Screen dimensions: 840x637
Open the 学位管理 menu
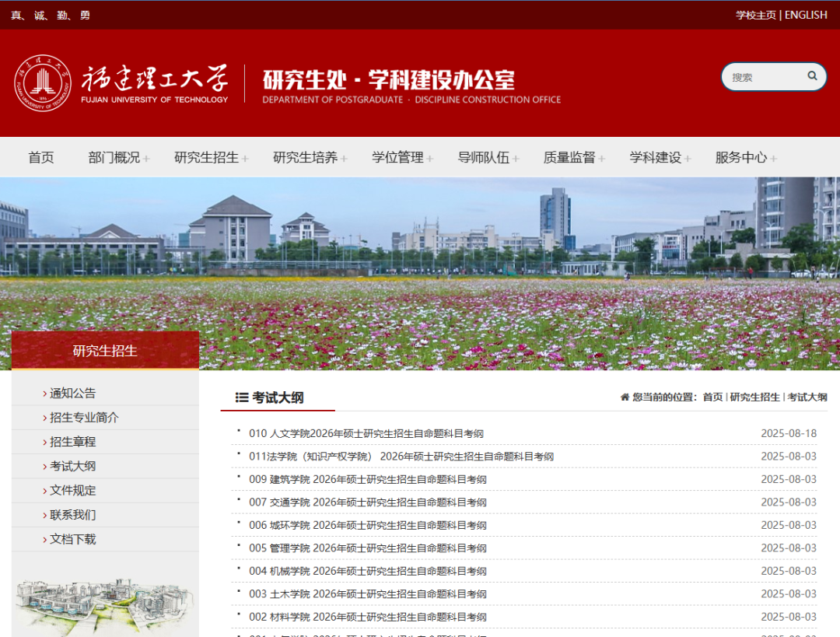coord(397,158)
